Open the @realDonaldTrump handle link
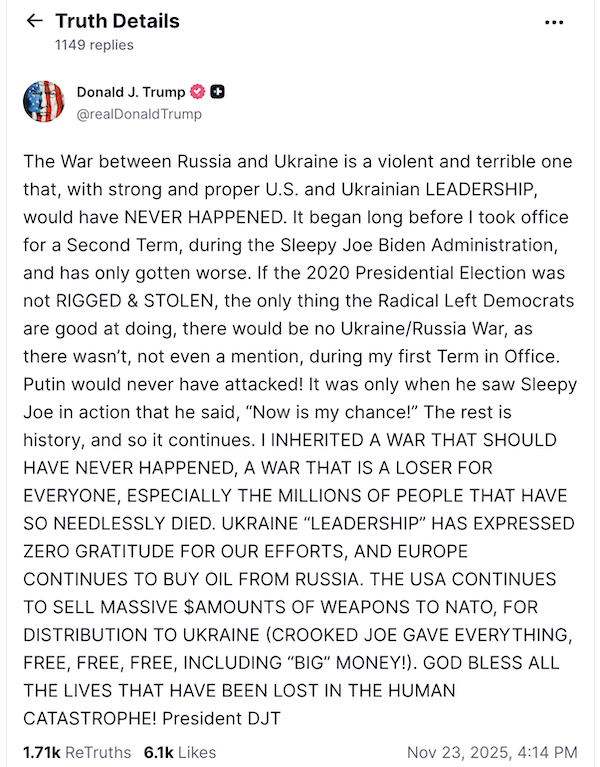 coord(139,114)
